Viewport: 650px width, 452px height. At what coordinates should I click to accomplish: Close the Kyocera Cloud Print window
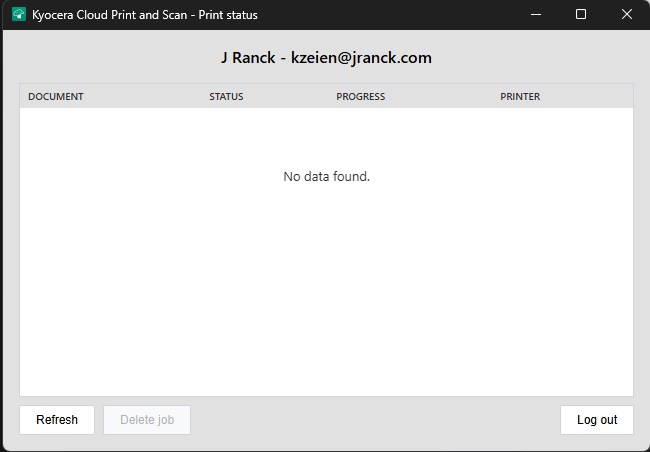(x=626, y=15)
